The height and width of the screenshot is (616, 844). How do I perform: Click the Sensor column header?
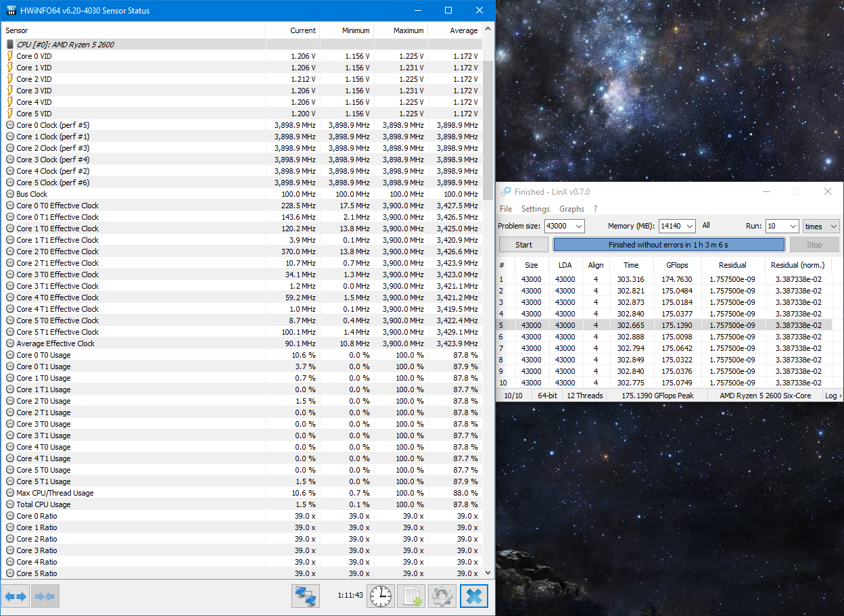(x=133, y=30)
